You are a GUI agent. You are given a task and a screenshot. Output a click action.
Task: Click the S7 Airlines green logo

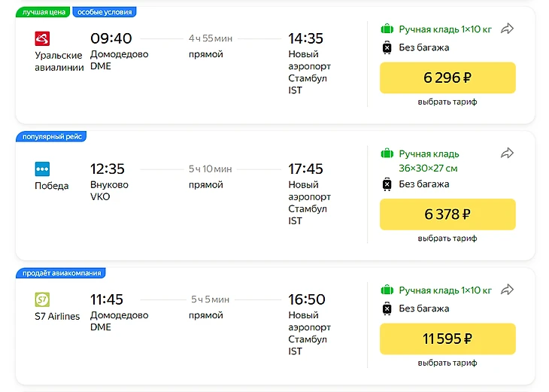tap(42, 299)
